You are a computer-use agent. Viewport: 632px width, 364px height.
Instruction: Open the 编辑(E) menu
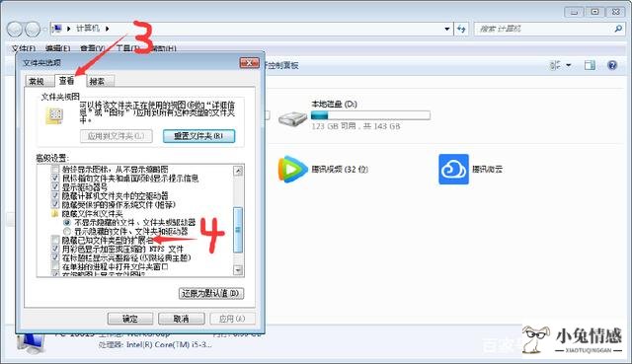coord(57,48)
